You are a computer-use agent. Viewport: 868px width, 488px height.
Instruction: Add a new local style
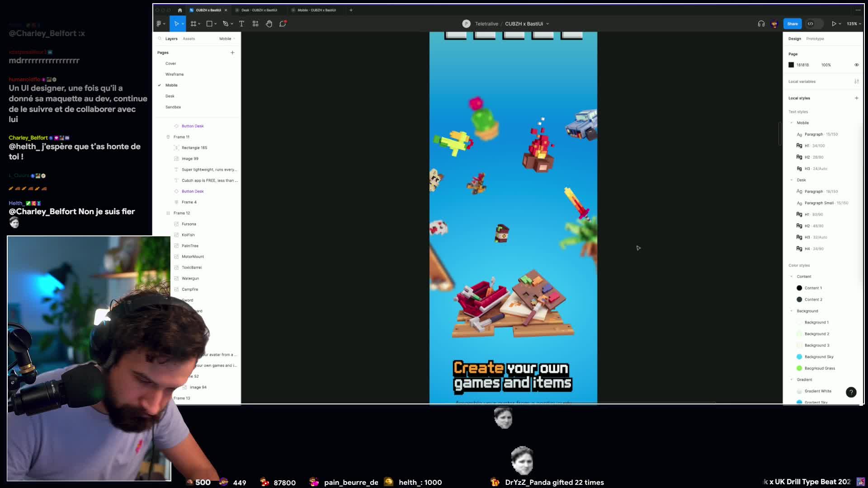pyautogui.click(x=856, y=98)
